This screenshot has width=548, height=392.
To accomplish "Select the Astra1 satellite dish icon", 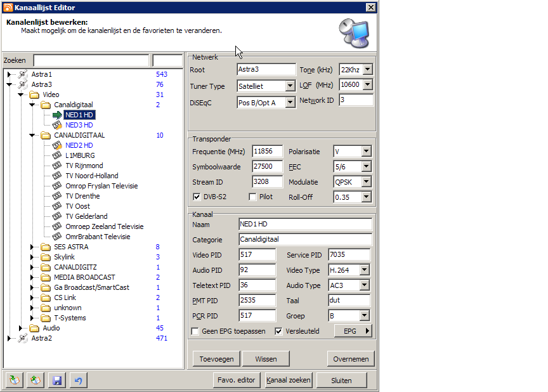I will 23,74.
